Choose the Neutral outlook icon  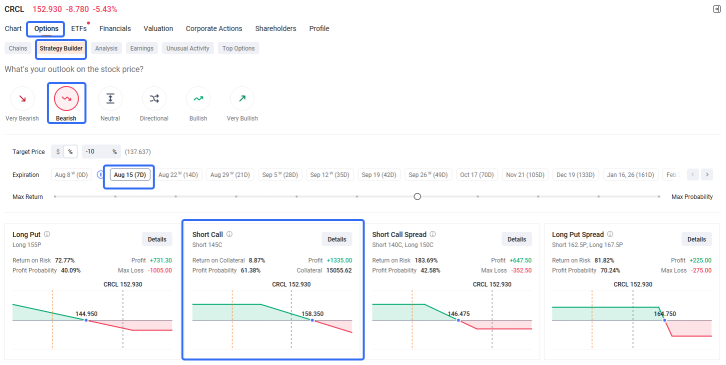[x=110, y=99]
